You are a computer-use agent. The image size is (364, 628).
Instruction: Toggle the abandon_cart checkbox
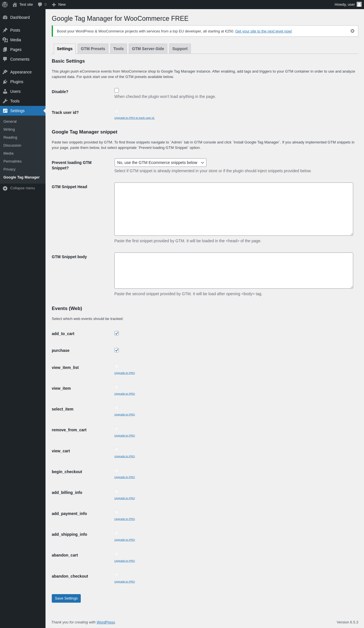click(x=117, y=554)
